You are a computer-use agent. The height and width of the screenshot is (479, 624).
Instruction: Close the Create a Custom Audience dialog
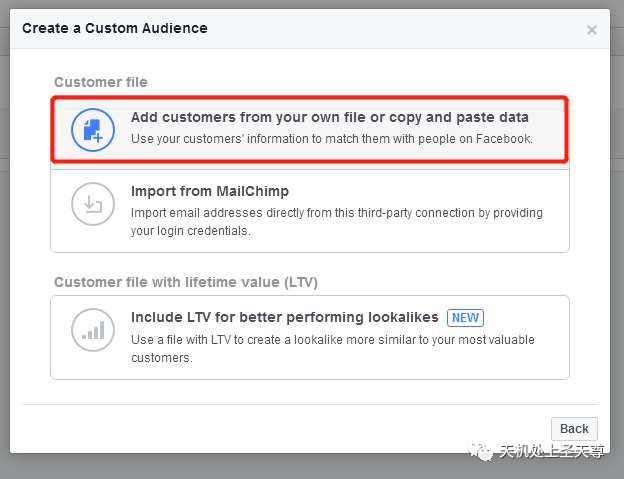(592, 30)
